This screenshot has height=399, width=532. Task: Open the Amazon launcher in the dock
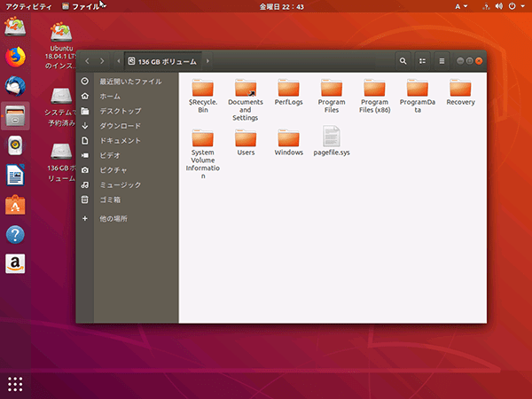coord(15,264)
